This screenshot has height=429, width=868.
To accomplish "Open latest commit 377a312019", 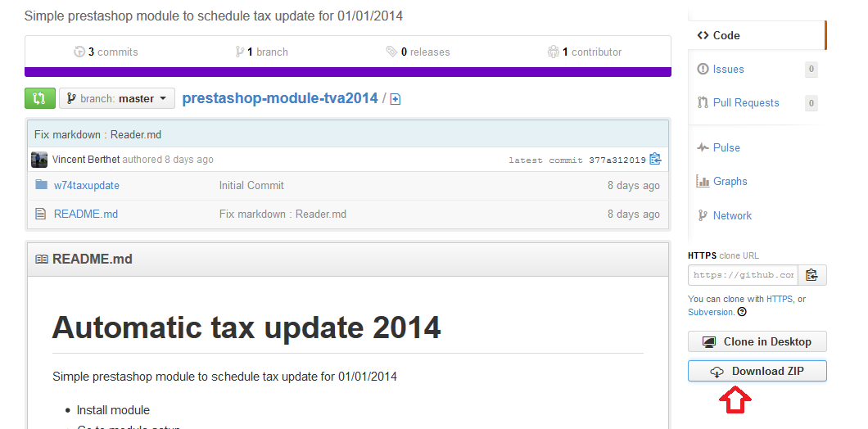I will click(617, 160).
